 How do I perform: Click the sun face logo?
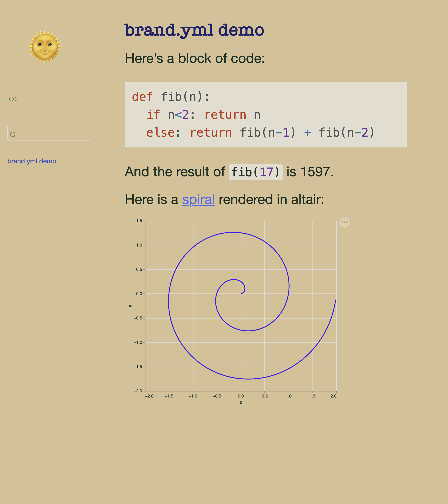click(45, 47)
